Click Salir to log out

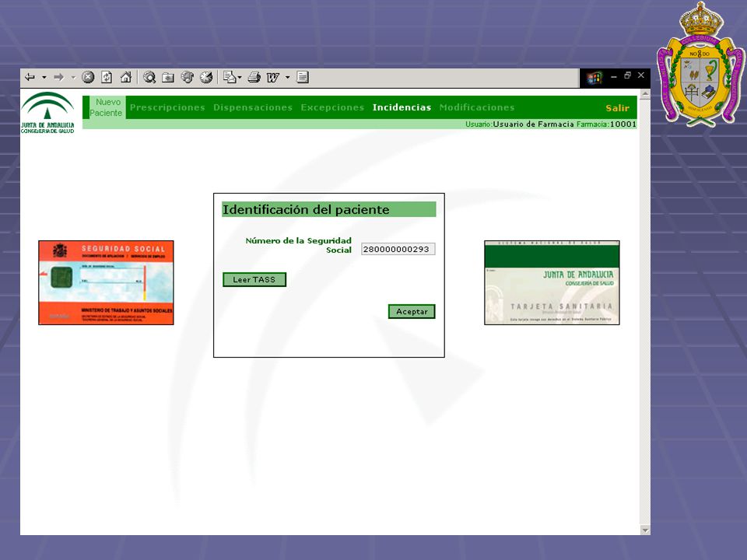[617, 108]
